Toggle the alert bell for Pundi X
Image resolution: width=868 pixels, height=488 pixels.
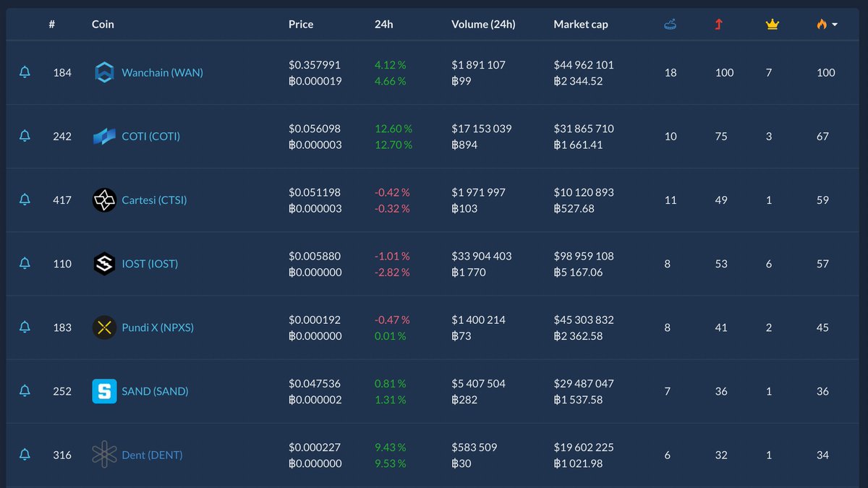click(x=25, y=327)
